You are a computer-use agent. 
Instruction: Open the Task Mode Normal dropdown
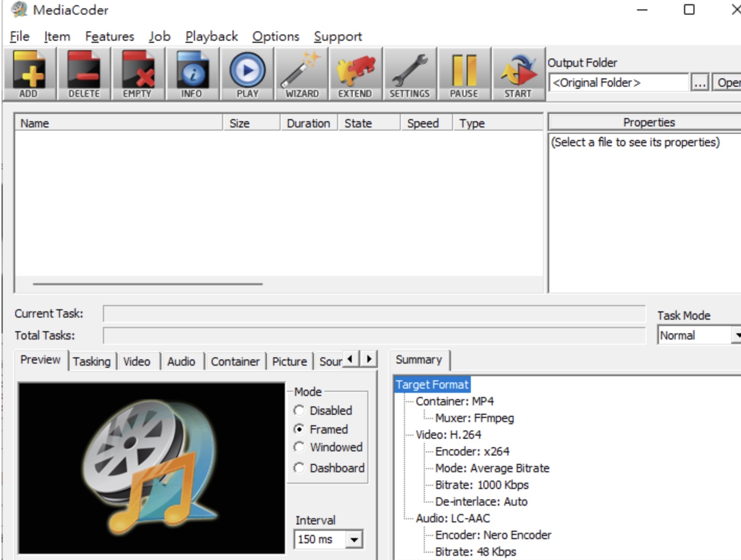736,335
